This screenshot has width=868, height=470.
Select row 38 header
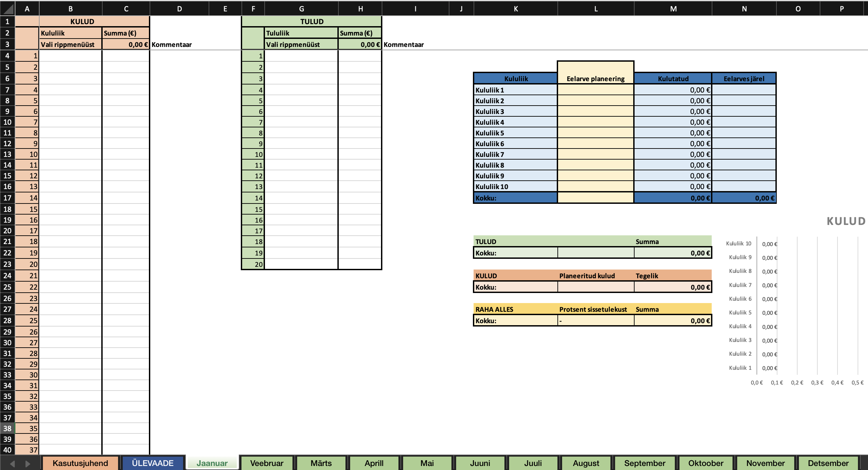[x=7, y=428]
